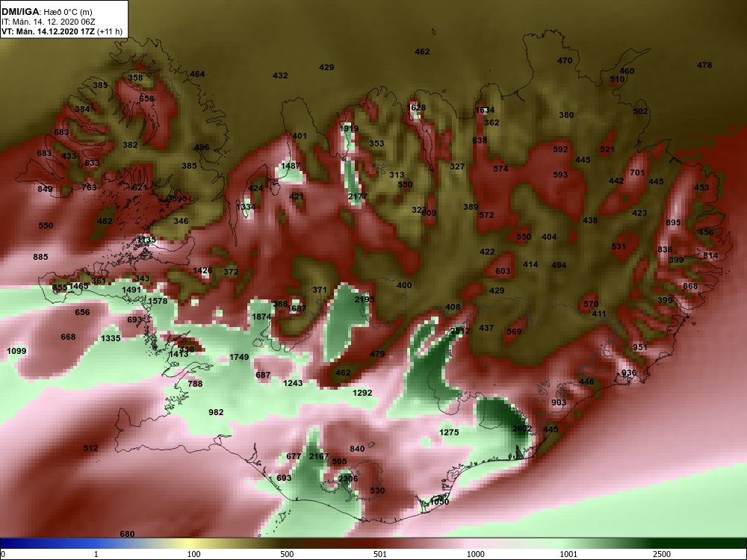Click the map value 1426
The image size is (747, 560).
[x=202, y=270]
